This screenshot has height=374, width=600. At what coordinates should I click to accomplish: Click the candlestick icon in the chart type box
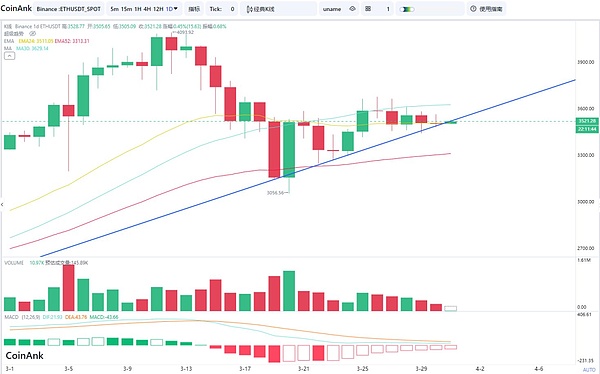[x=250, y=9]
